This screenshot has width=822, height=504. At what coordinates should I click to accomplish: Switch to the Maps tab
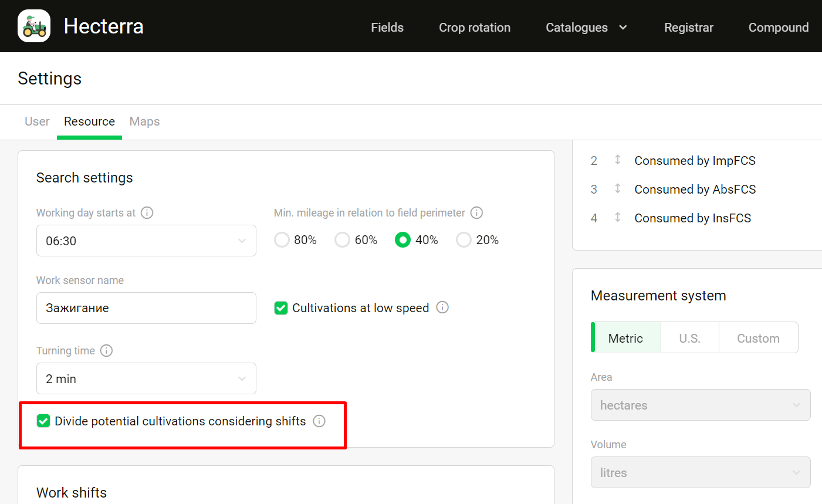[x=144, y=121]
